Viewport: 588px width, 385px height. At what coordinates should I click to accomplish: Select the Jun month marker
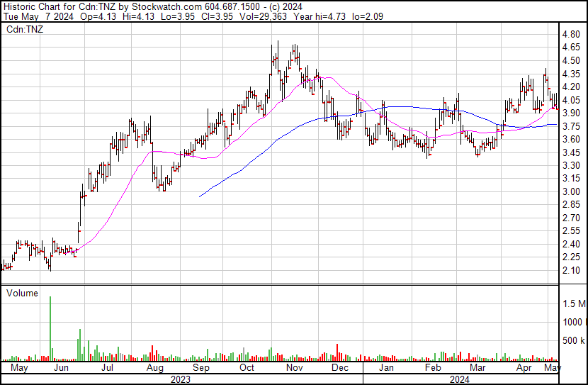pyautogui.click(x=62, y=368)
